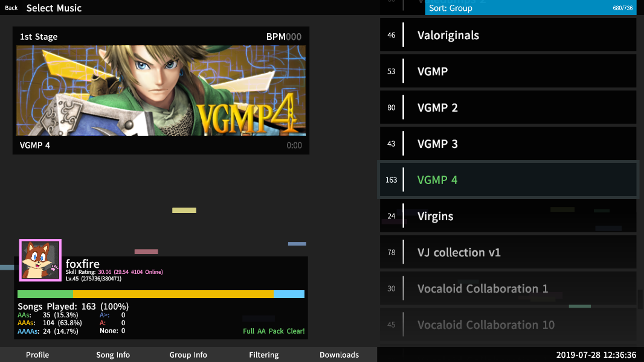Select the Virgins pack
Viewport: 644px width, 362px height.
[508, 216]
